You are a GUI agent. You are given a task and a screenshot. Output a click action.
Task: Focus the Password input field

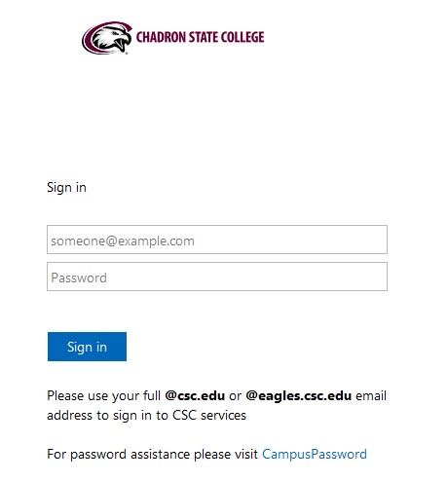pyautogui.click(x=217, y=277)
